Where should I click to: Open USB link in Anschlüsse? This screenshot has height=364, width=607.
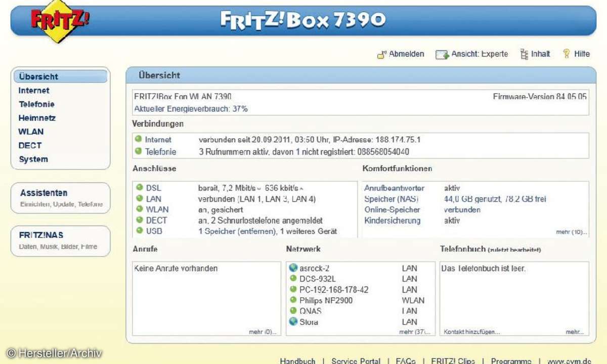[x=154, y=231]
